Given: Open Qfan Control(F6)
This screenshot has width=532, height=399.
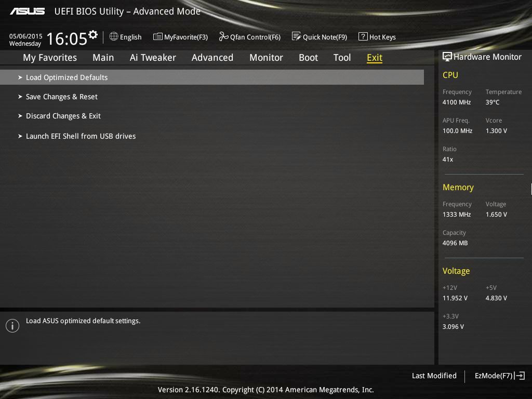Looking at the screenshot, I should tap(255, 37).
